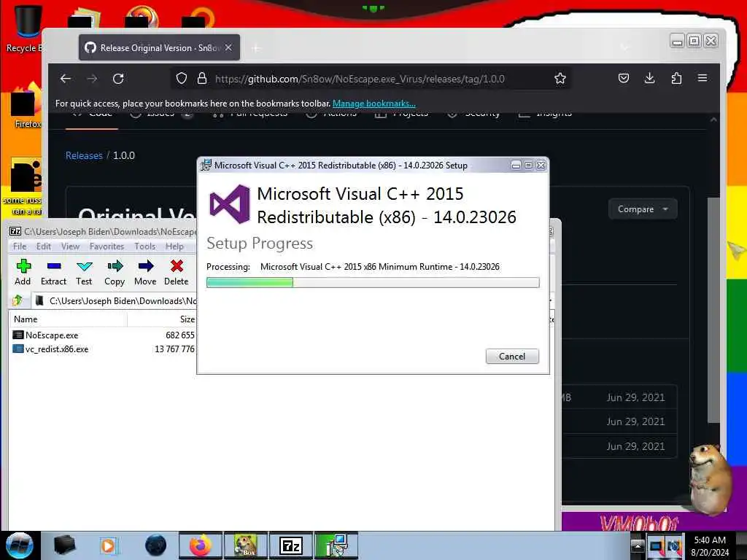The height and width of the screenshot is (560, 747).
Task: Open Firefox extensions menu
Action: [676, 79]
